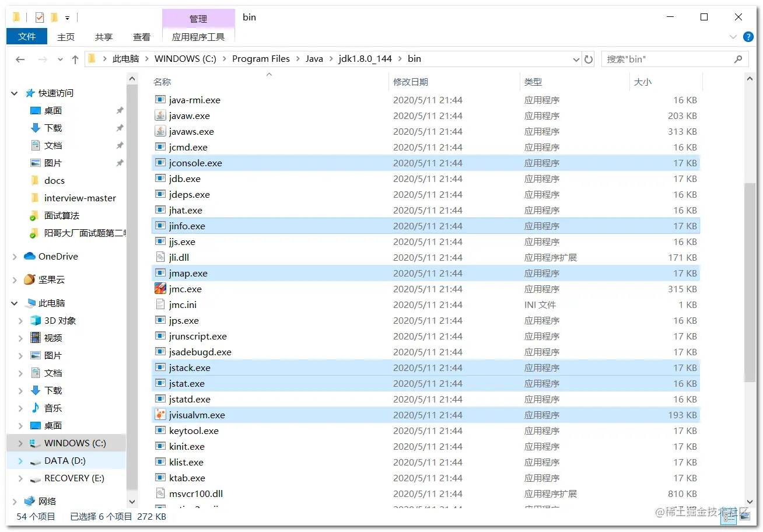Click the refresh address bar button
763x532 pixels.
coord(589,59)
